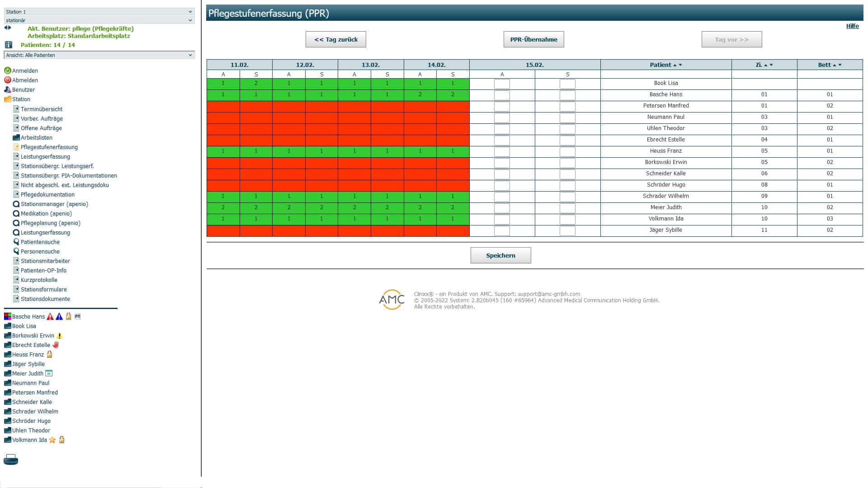Click yellow warning icon beside Borkowski Erwin

pos(60,336)
